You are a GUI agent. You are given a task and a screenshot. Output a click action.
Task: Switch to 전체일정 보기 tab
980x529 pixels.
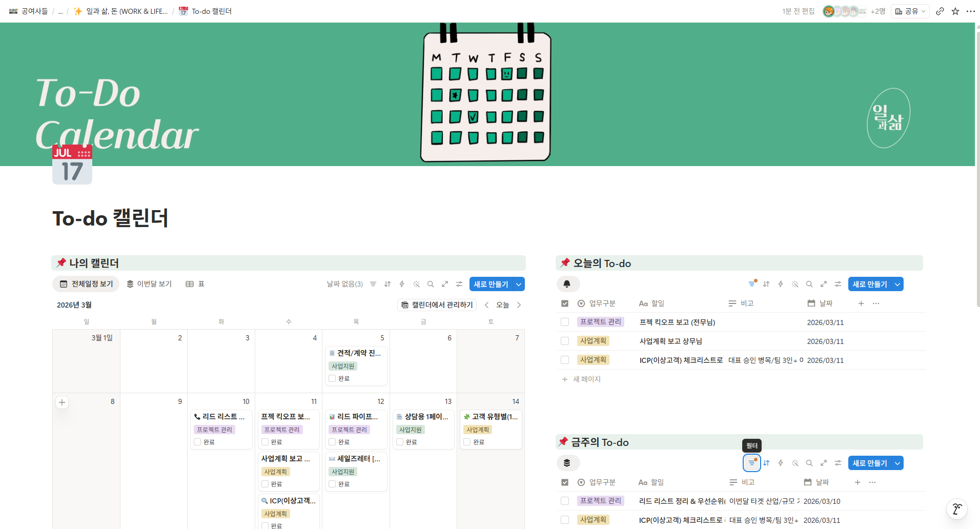point(86,284)
